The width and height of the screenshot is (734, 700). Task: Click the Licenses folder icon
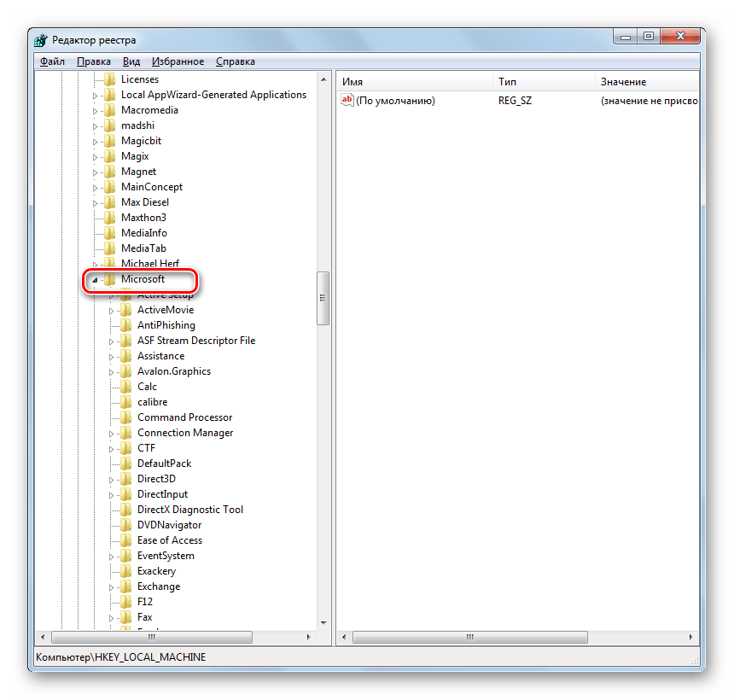click(x=109, y=79)
